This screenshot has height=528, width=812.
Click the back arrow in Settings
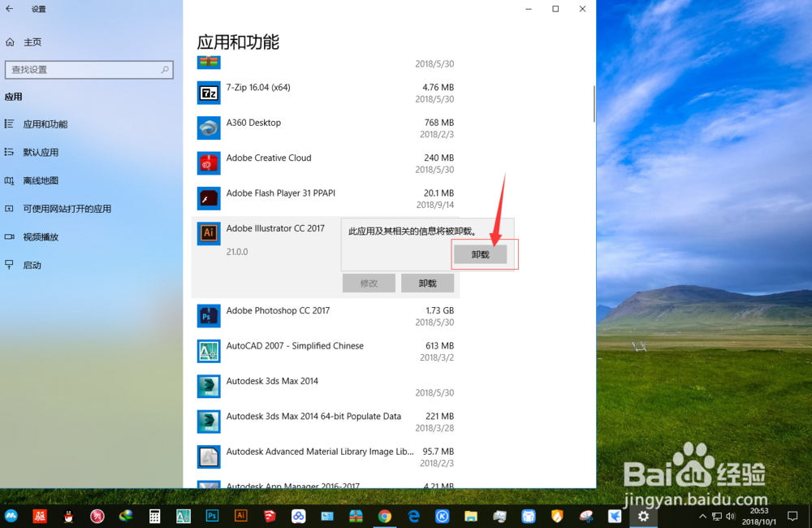(x=11, y=10)
